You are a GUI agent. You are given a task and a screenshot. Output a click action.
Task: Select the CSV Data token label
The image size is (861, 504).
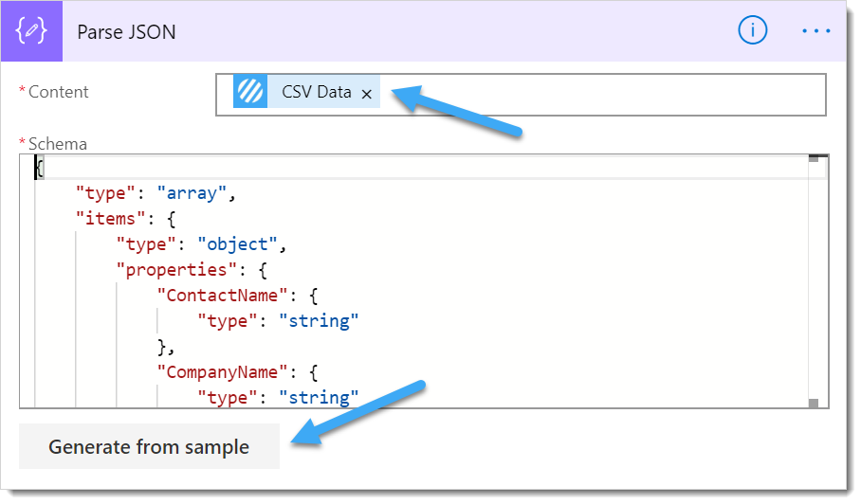coord(316,93)
